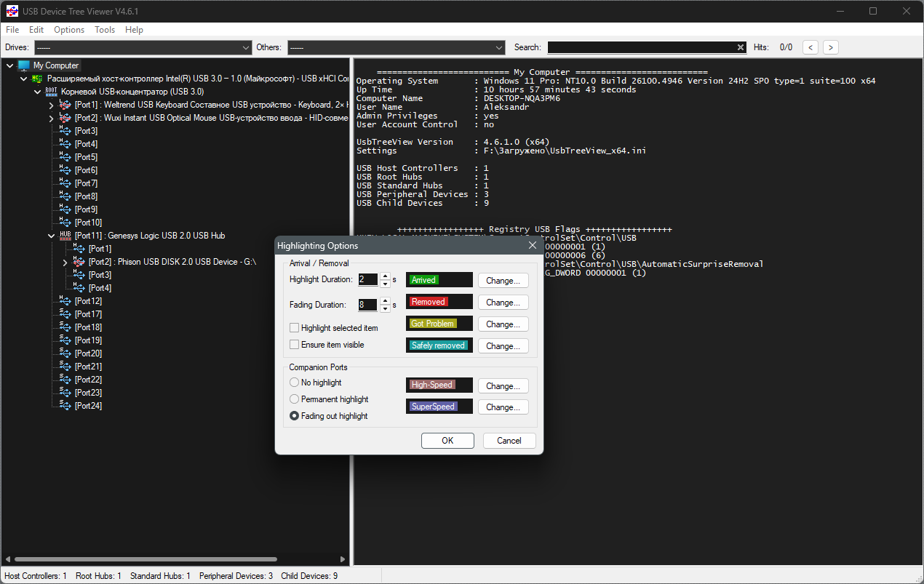Click the red Removed color swatch
This screenshot has height=584, width=924.
point(439,302)
